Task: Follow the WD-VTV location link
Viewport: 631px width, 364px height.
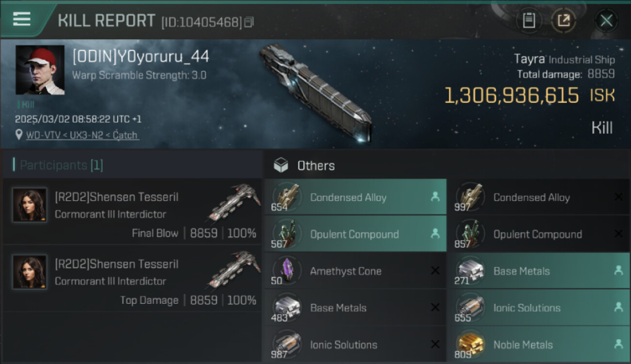Action: click(x=82, y=135)
